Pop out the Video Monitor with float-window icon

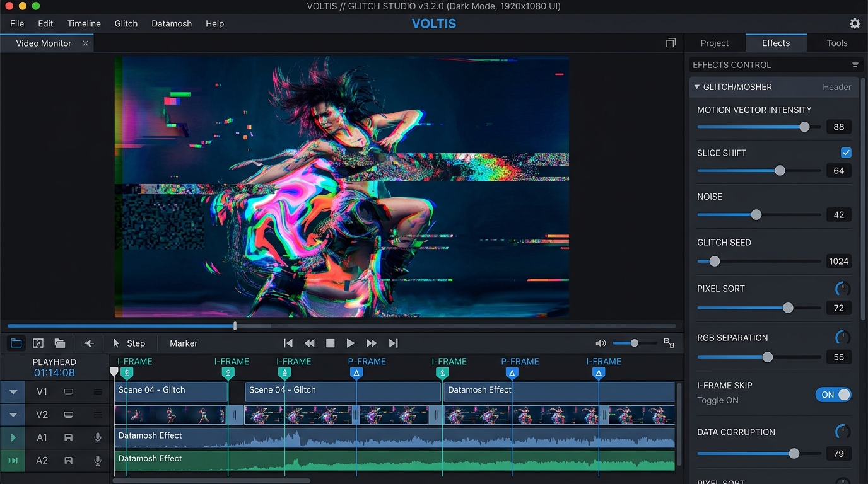(671, 43)
